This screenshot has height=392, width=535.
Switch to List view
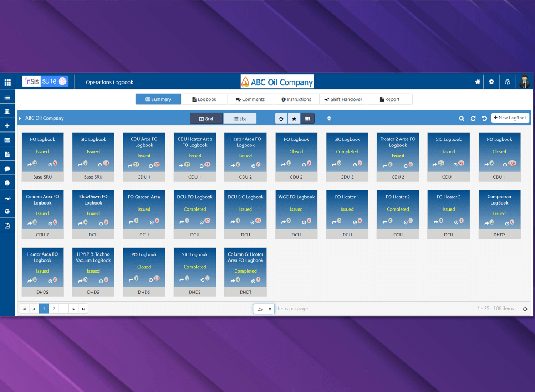[240, 119]
